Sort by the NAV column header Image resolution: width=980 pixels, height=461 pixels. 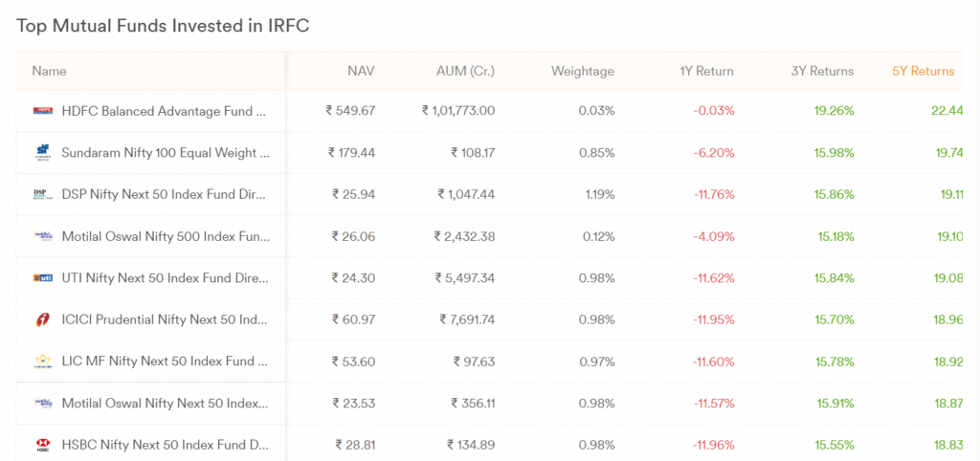point(361,71)
